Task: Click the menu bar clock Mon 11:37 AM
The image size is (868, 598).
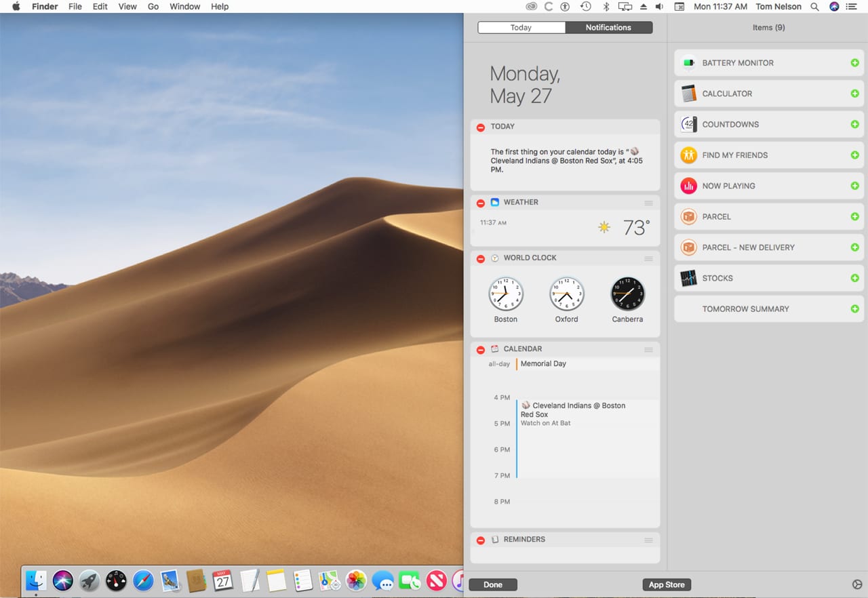Action: pyautogui.click(x=720, y=6)
